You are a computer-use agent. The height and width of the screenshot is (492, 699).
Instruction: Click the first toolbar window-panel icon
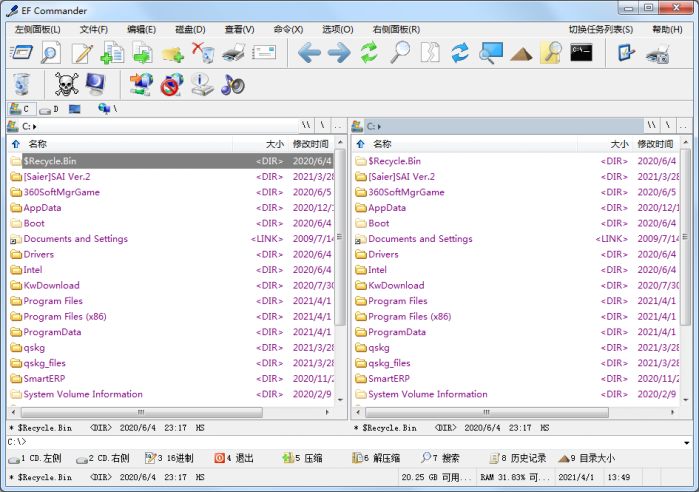pyautogui.click(x=21, y=53)
